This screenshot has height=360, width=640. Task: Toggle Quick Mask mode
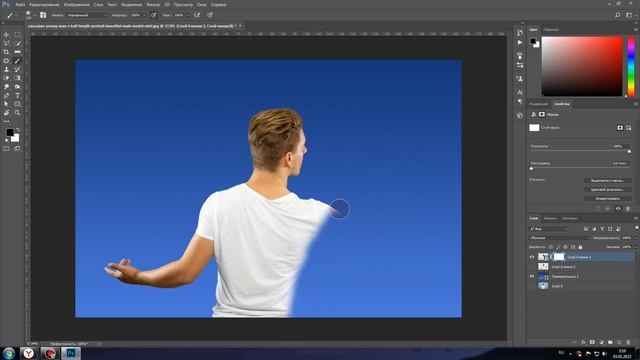click(6, 149)
